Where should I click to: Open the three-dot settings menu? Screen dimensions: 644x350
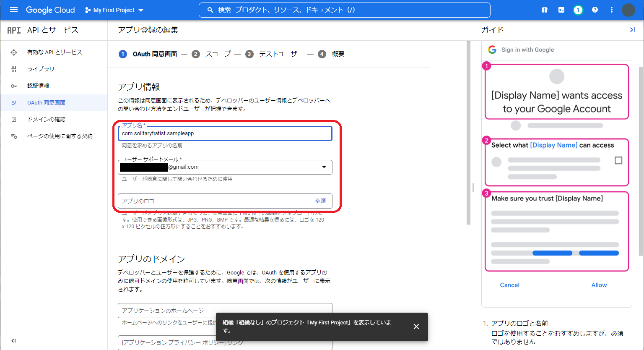coord(612,10)
